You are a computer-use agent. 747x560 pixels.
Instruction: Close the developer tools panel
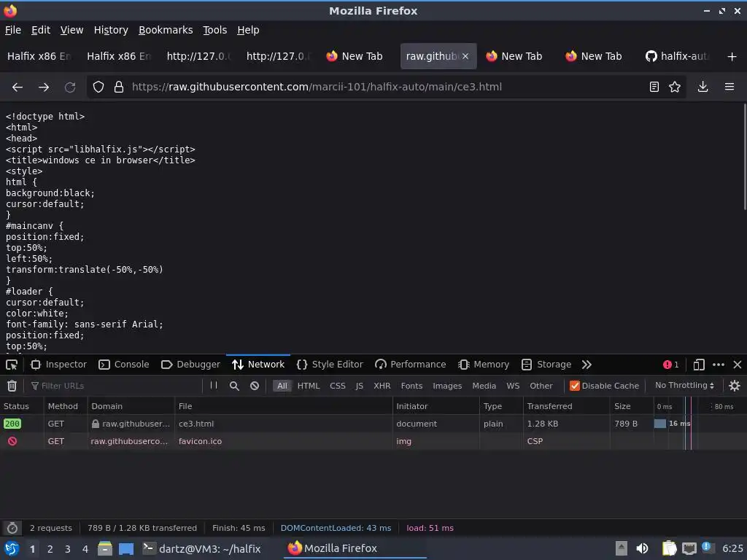[x=738, y=365]
